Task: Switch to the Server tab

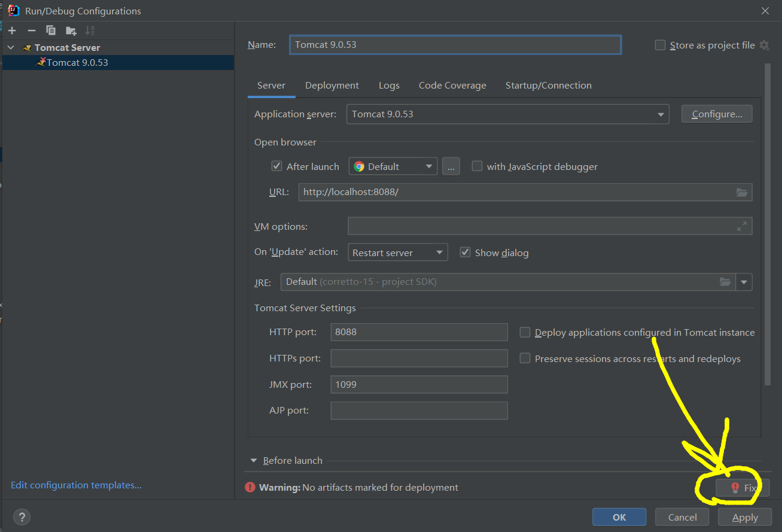Action: click(x=271, y=86)
